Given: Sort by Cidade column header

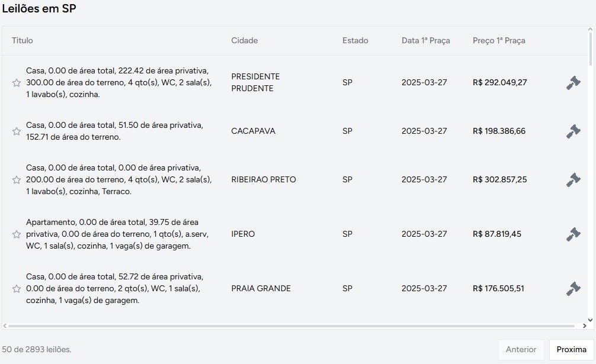Looking at the screenshot, I should [x=244, y=41].
